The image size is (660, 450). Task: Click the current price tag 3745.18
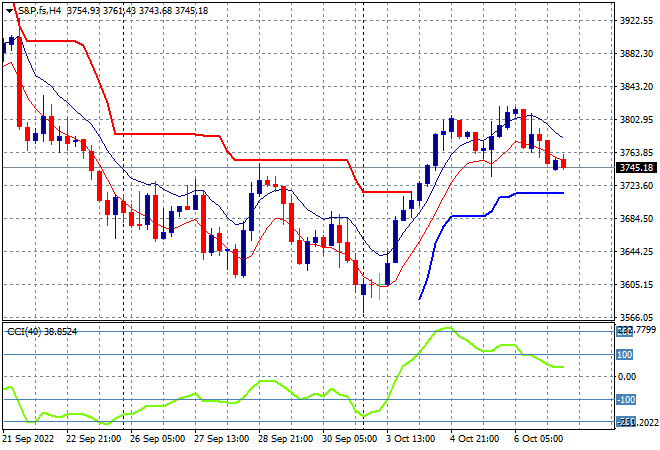[636, 168]
